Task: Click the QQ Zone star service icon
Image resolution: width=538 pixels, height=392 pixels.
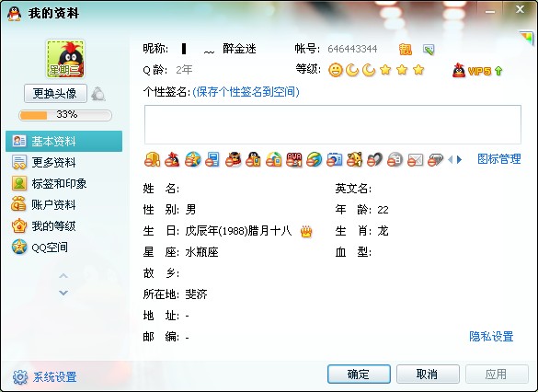Action: (192, 159)
